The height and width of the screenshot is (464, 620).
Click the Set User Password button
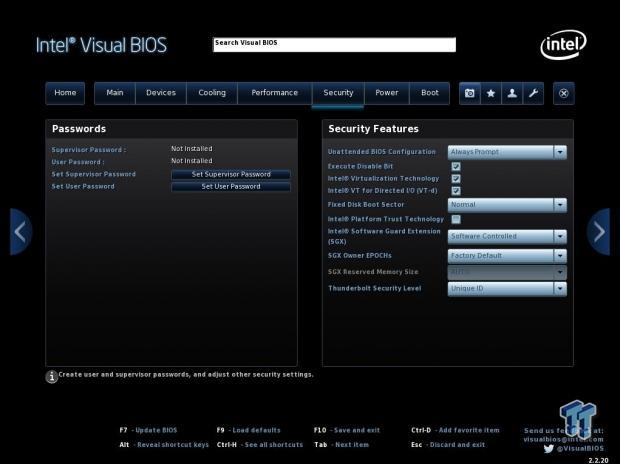(231, 187)
